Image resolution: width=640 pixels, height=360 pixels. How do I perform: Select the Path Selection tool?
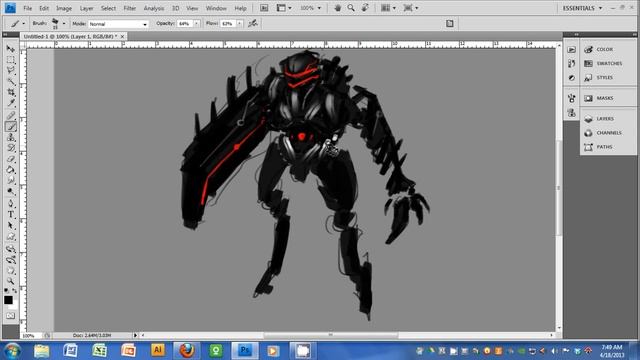pos(11,226)
